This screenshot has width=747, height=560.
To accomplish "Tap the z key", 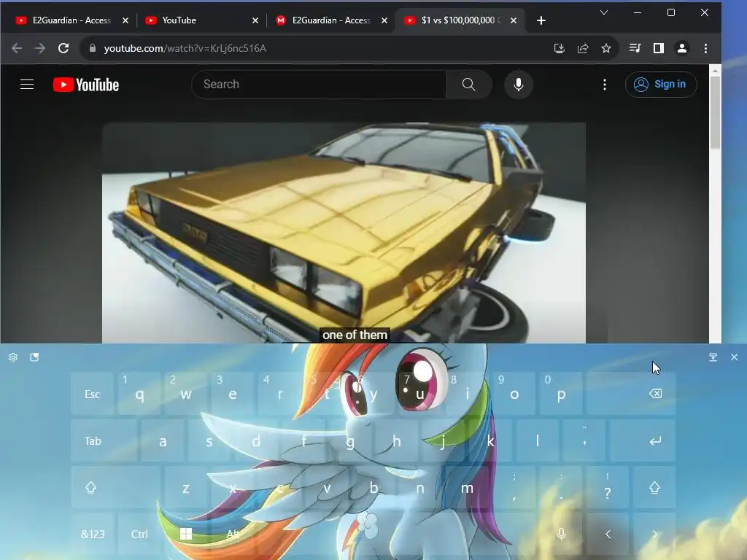I will [x=186, y=488].
